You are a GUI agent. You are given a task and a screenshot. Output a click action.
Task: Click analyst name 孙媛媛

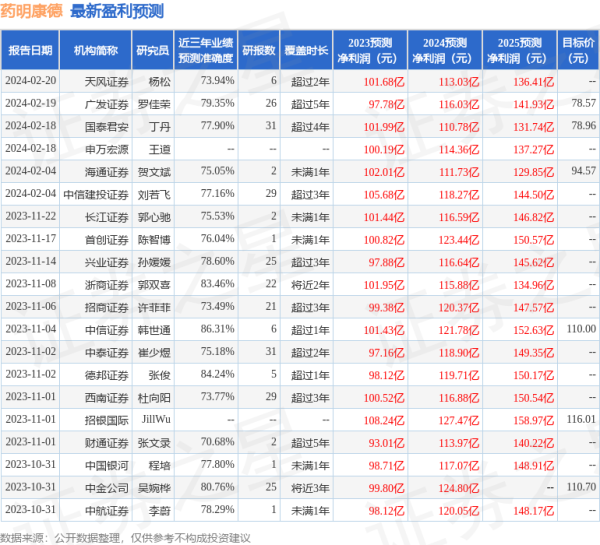(x=154, y=262)
